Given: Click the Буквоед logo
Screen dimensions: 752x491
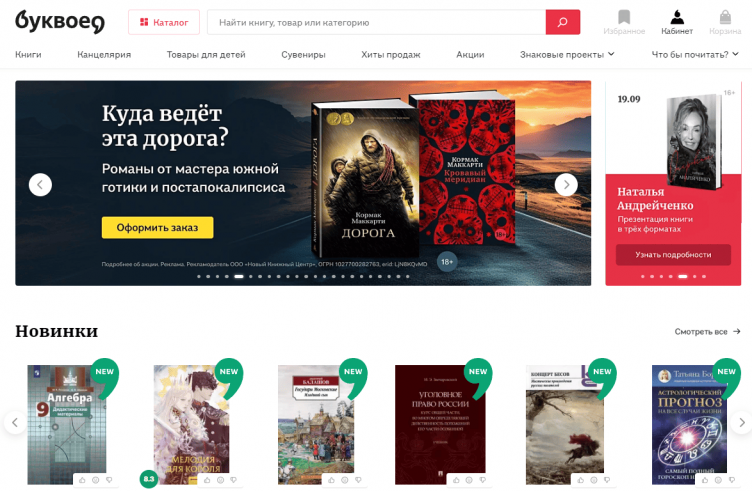Looking at the screenshot, I should click(x=60, y=22).
